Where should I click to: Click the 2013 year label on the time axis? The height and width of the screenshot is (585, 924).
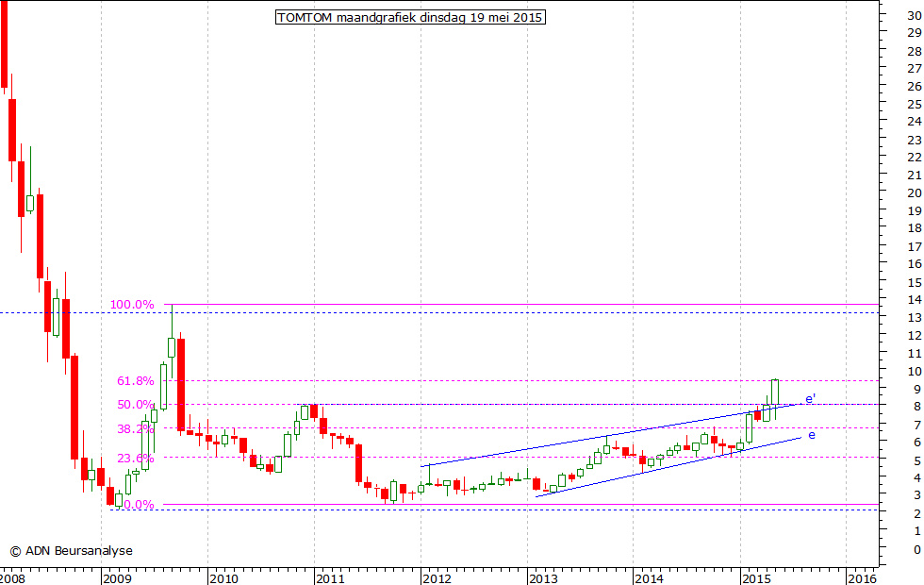tap(543, 578)
